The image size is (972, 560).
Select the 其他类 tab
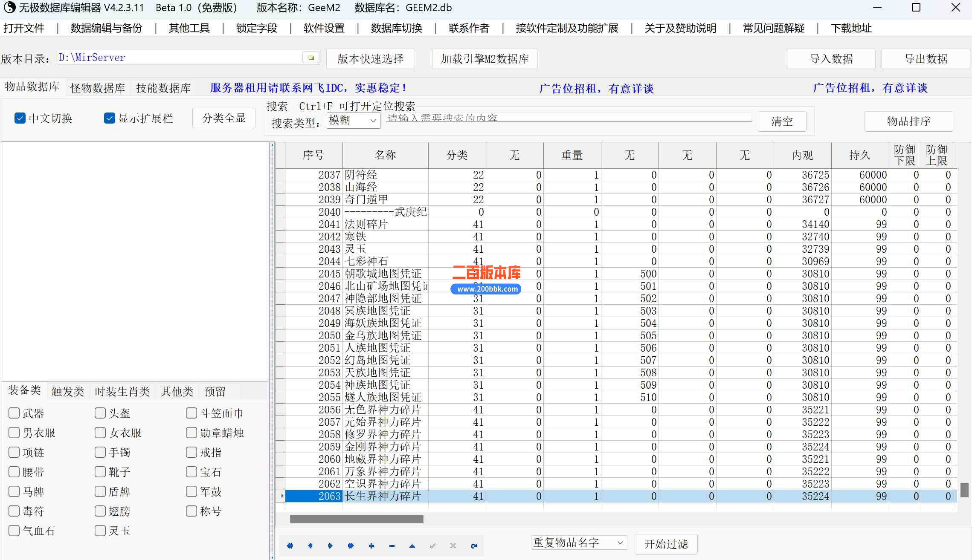click(177, 391)
